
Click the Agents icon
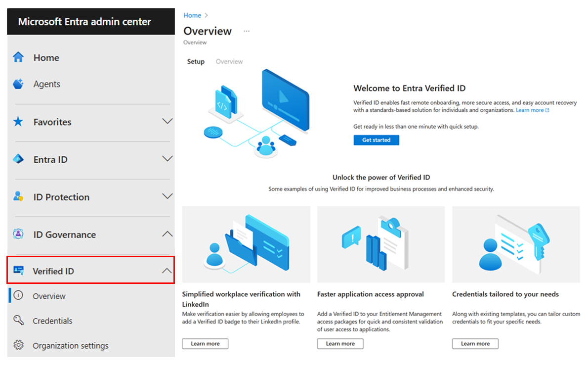click(18, 84)
